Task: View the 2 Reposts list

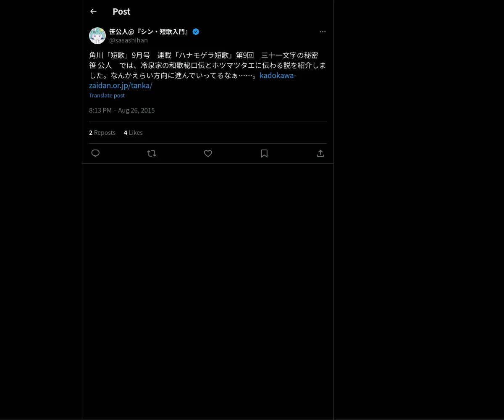Action: (102, 133)
